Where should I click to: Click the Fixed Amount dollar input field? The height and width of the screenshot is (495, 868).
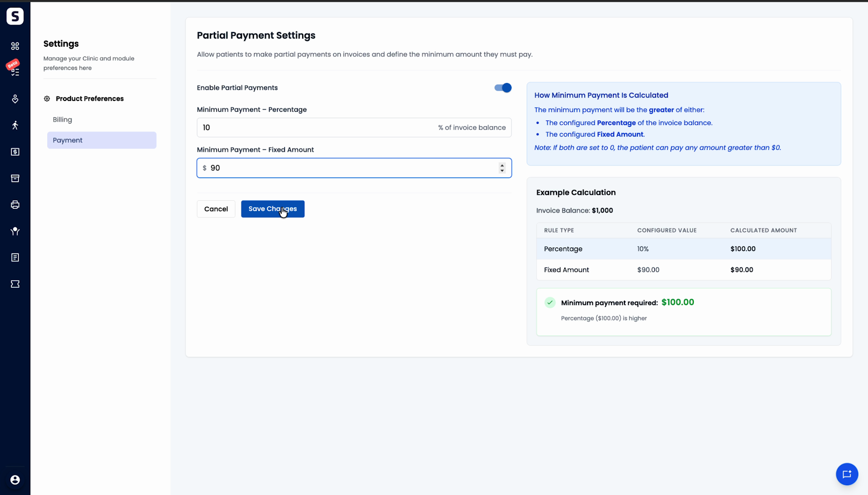pyautogui.click(x=354, y=168)
